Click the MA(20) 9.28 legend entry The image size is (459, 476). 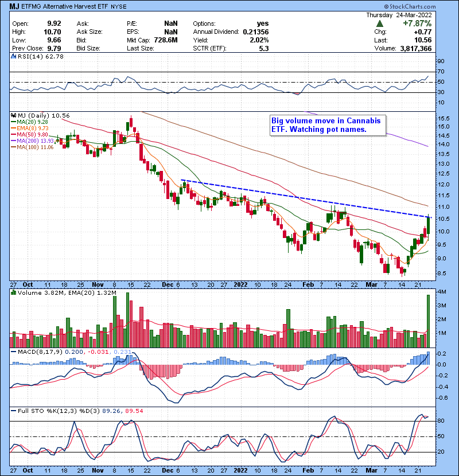(30, 122)
